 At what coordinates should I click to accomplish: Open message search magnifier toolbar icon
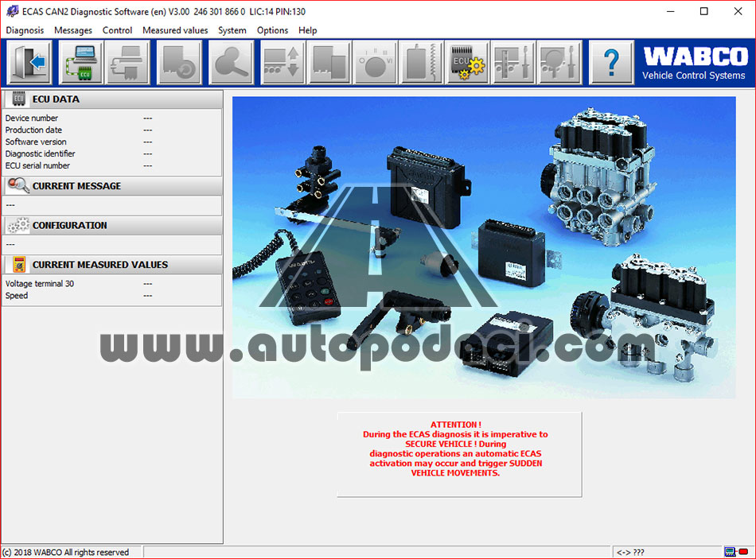click(x=231, y=63)
